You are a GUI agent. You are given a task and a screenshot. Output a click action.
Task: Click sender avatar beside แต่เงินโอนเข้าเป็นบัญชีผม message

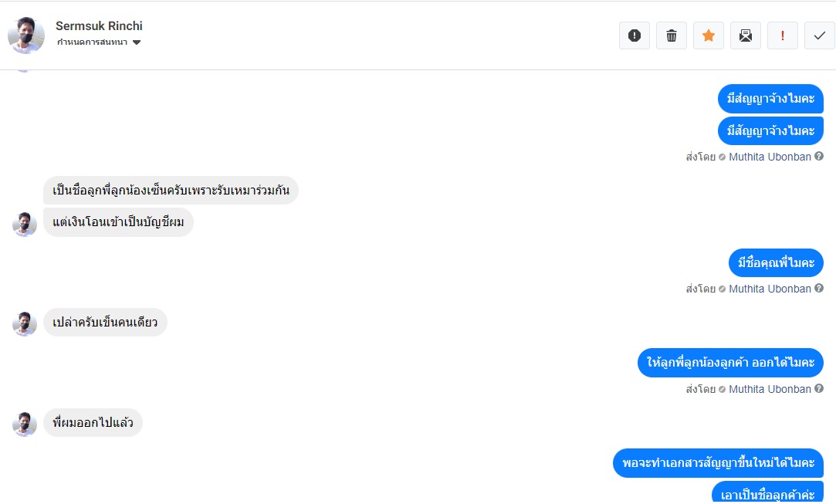click(25, 224)
